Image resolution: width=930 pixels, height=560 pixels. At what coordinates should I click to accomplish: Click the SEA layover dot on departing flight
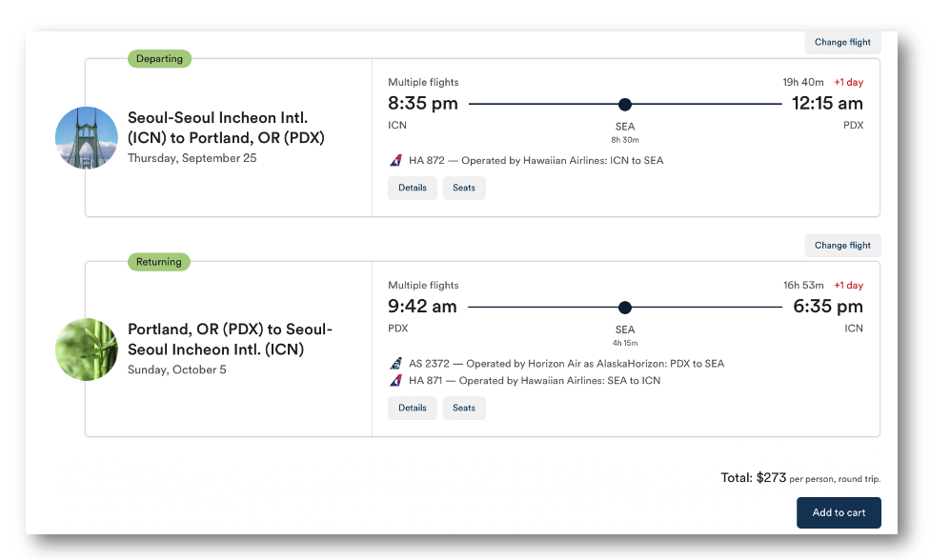pos(625,105)
